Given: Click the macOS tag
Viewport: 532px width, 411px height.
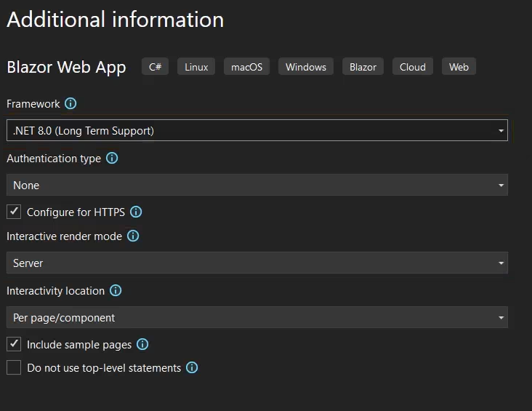Looking at the screenshot, I should tap(246, 67).
